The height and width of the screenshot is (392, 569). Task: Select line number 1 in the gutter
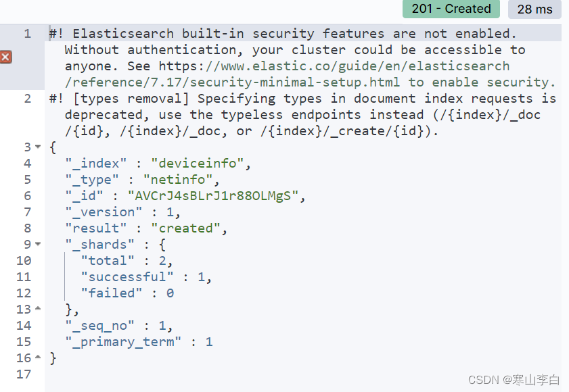(27, 34)
